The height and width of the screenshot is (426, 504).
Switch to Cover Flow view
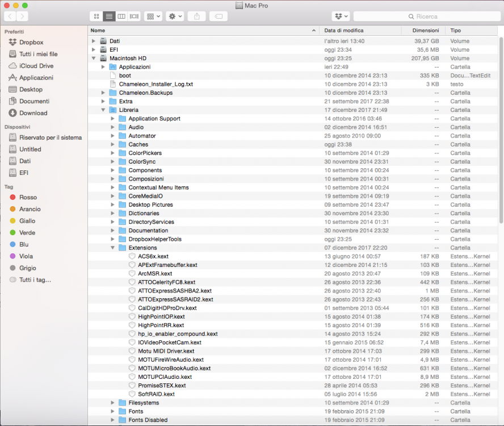click(x=134, y=16)
